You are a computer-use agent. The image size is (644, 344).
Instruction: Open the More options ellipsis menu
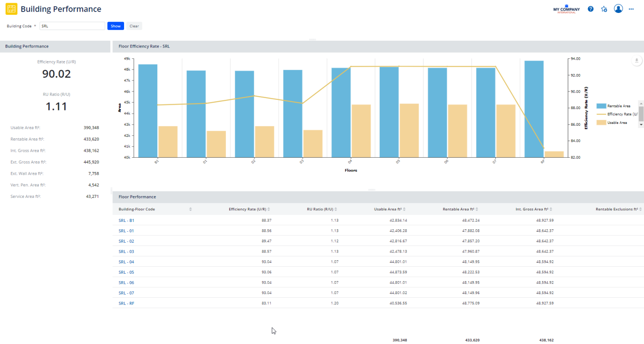pyautogui.click(x=631, y=8)
